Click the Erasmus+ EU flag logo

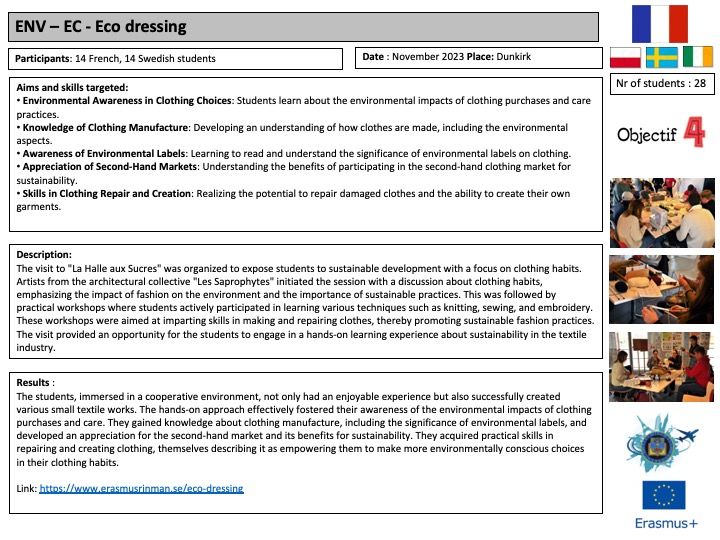664,495
